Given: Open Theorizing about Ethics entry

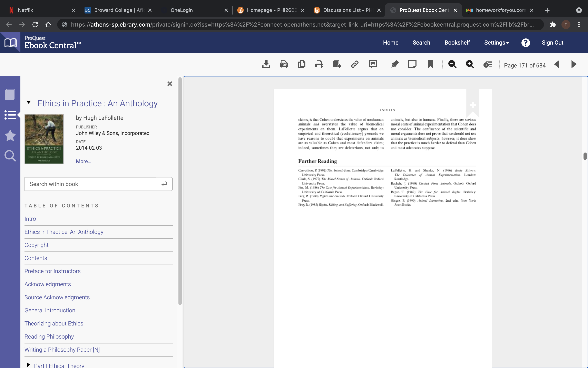Looking at the screenshot, I should coord(54,323).
